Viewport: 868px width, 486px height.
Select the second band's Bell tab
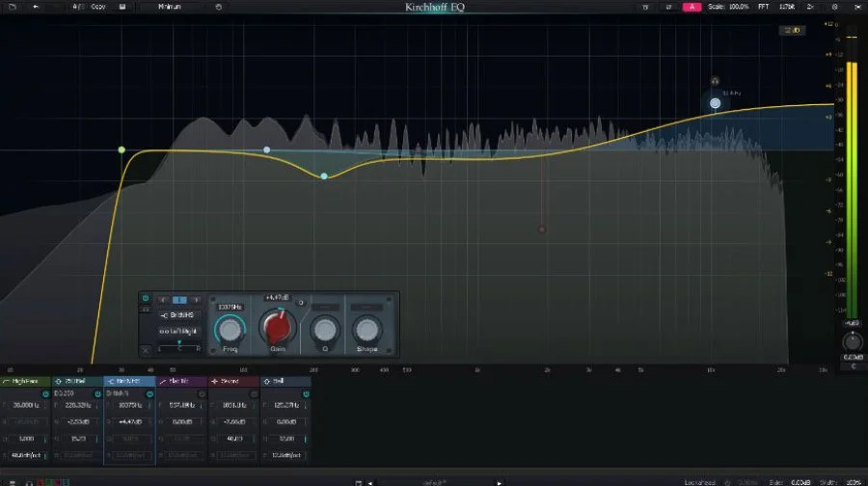tap(77, 382)
